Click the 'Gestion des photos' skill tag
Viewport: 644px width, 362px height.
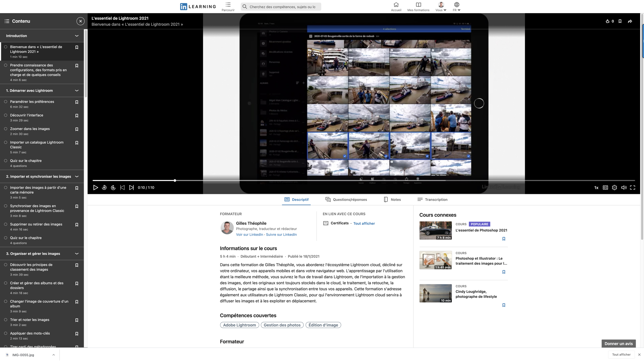pyautogui.click(x=282, y=325)
